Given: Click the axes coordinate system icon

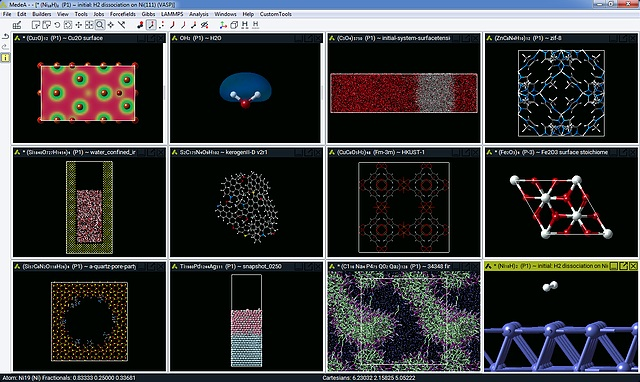Looking at the screenshot, I should click(x=223, y=25).
